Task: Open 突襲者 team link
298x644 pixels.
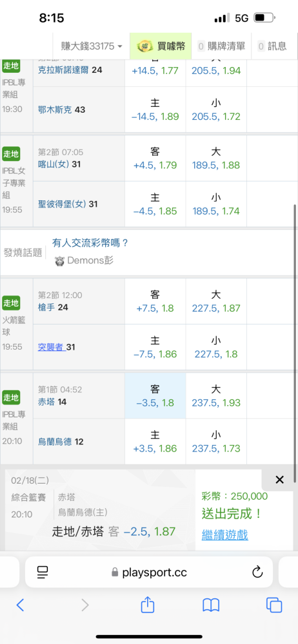Action: click(x=52, y=347)
